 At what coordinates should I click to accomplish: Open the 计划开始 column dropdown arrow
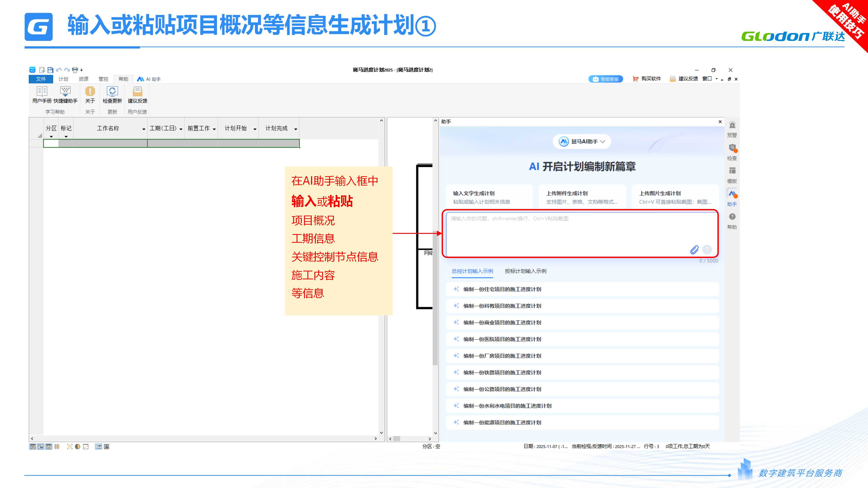[x=255, y=129]
